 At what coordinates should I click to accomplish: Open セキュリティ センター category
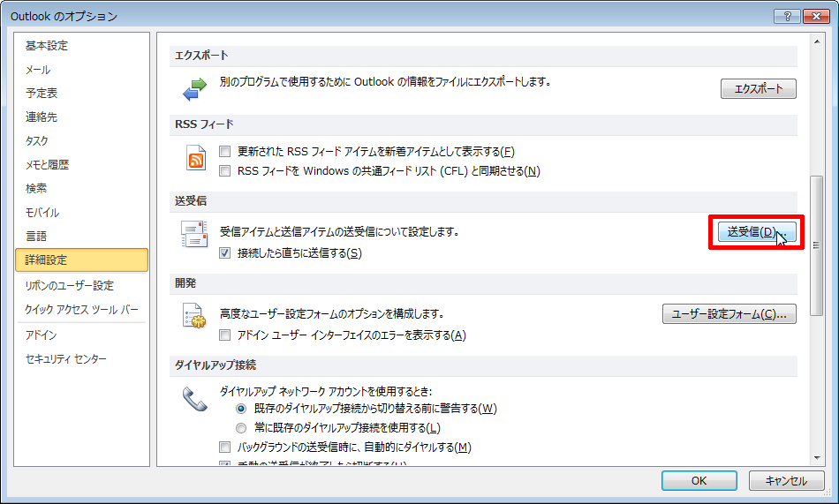pos(81,359)
